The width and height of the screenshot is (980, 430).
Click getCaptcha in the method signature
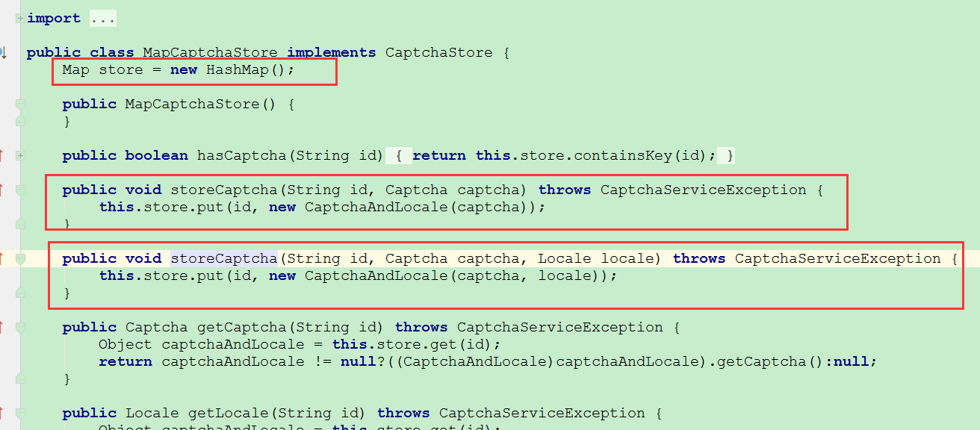(242, 327)
